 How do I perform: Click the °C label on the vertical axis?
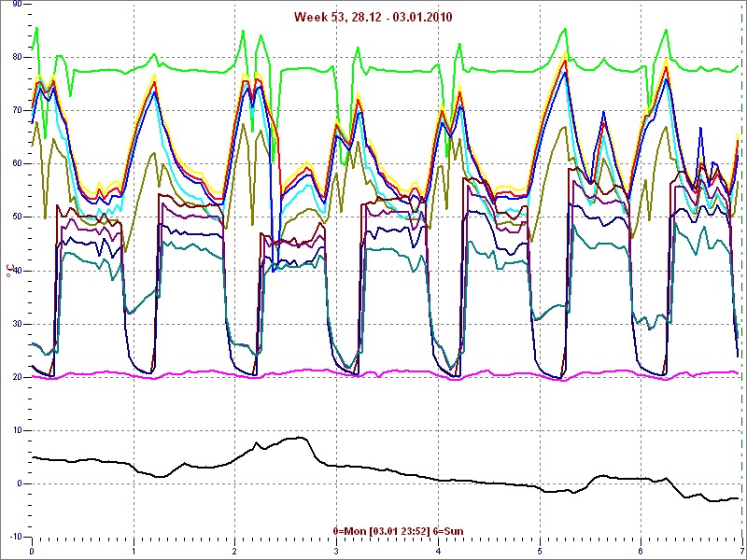(10, 271)
